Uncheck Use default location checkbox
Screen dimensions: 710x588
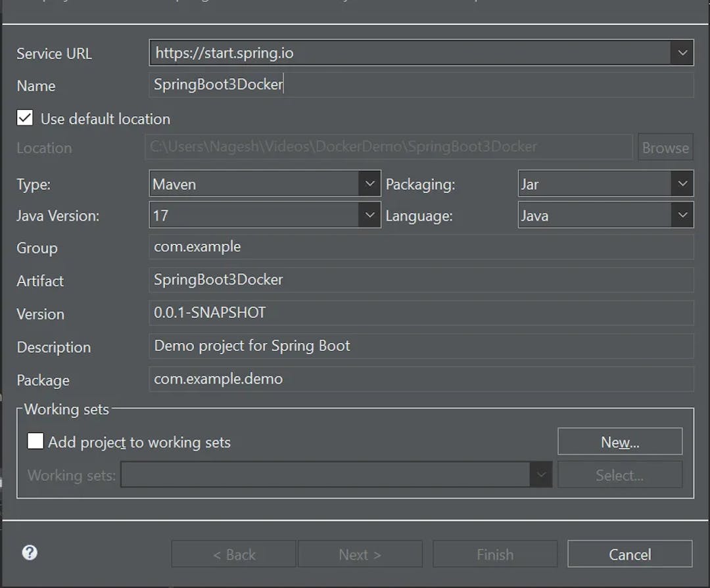[x=25, y=118]
